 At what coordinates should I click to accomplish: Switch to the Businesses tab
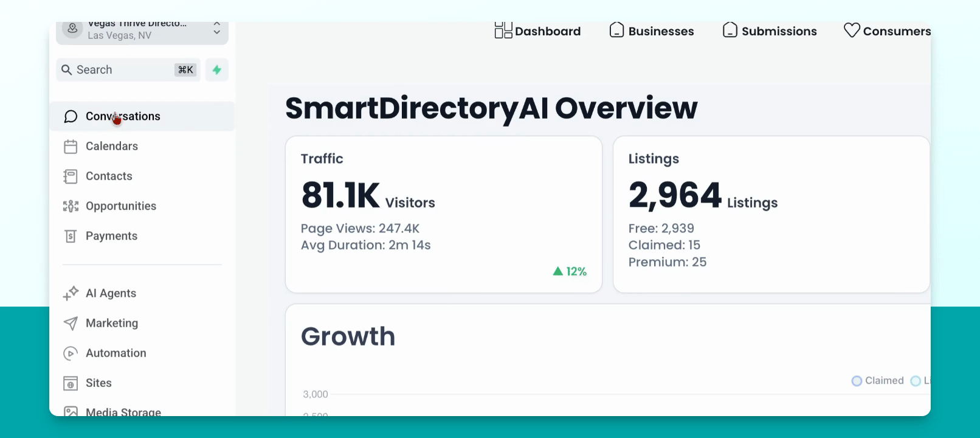tap(652, 31)
